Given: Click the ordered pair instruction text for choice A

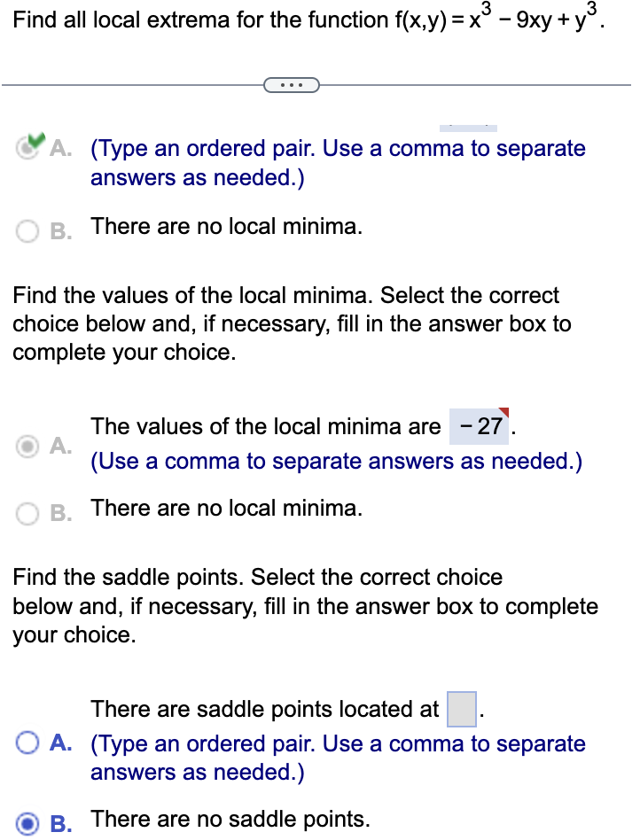Looking at the screenshot, I should pos(337,148).
